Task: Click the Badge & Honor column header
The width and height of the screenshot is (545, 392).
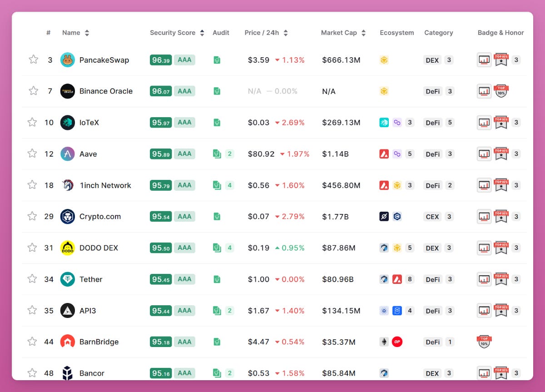Action: point(500,33)
